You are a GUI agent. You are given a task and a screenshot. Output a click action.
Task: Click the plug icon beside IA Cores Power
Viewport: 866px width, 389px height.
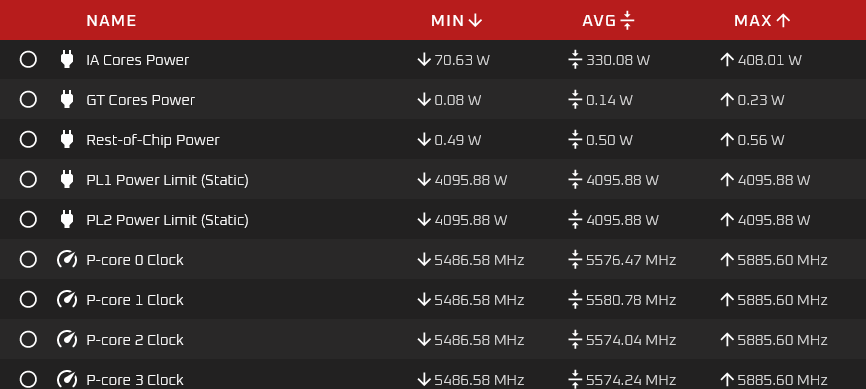[67, 59]
